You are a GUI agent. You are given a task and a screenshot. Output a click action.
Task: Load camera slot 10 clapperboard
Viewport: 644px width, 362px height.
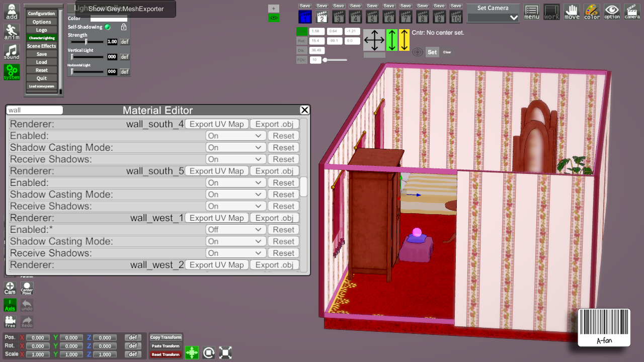click(x=456, y=17)
